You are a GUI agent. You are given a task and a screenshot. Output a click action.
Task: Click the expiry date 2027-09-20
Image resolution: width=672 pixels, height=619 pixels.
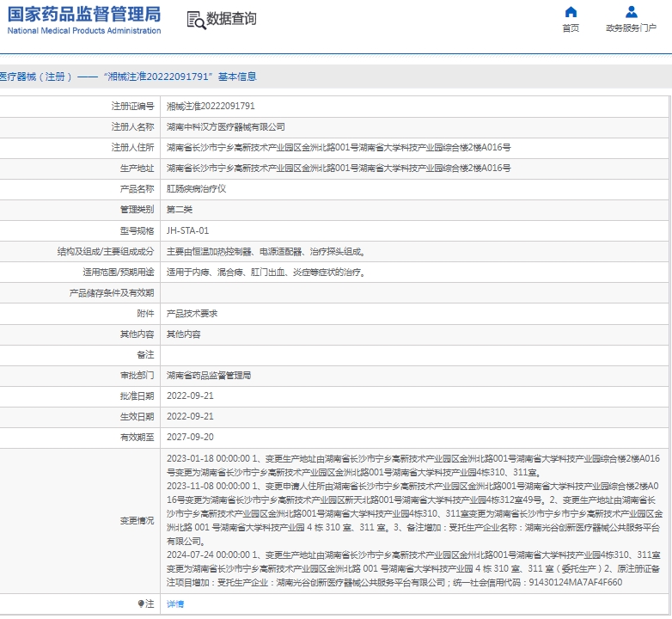pyautogui.click(x=190, y=438)
